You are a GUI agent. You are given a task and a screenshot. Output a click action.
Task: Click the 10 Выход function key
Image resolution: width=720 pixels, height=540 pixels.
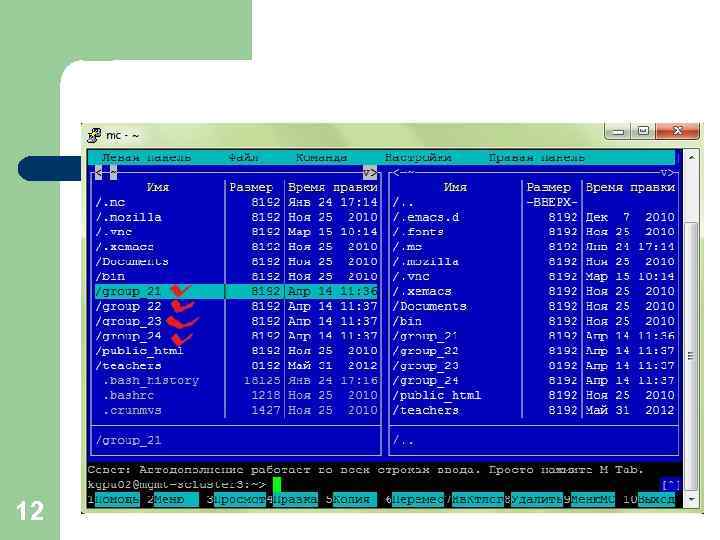[649, 499]
